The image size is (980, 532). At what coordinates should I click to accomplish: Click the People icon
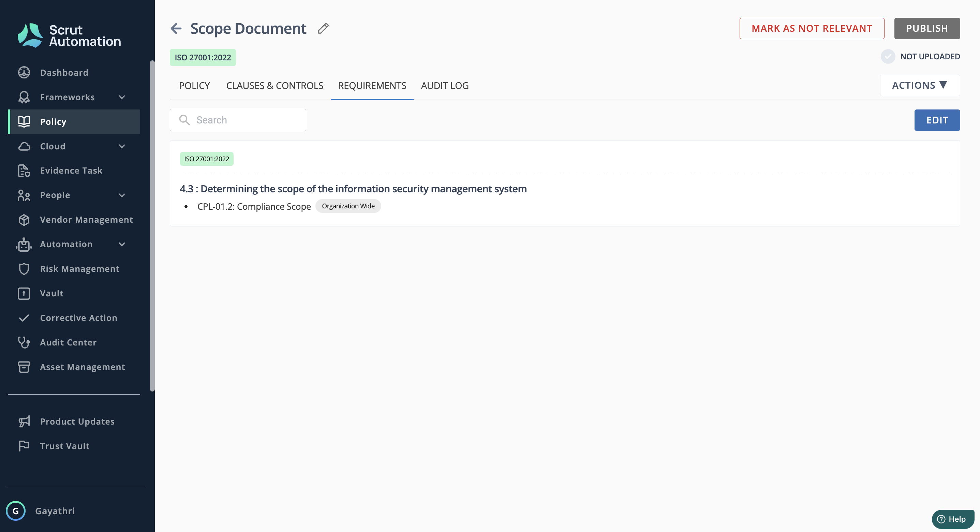[x=24, y=195]
